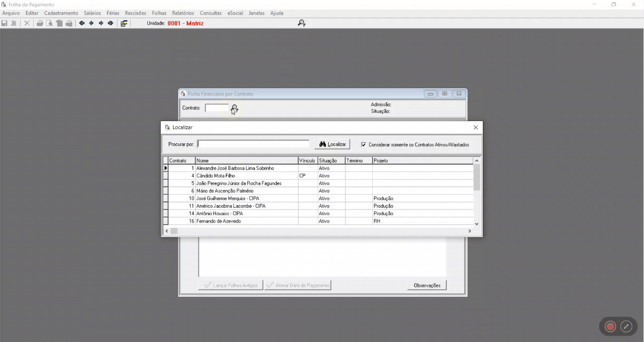This screenshot has height=342, width=644.
Task: Uncheck Considerar somente os Contratos Ativos/Afastados
Action: click(363, 144)
